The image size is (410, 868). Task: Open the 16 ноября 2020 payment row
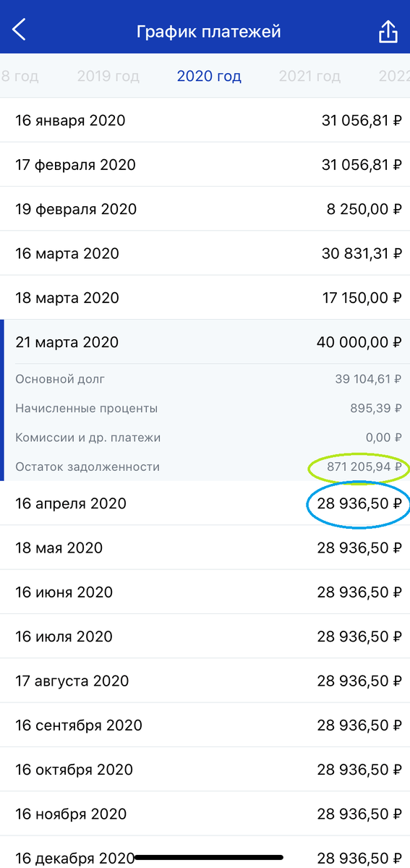coord(205,814)
